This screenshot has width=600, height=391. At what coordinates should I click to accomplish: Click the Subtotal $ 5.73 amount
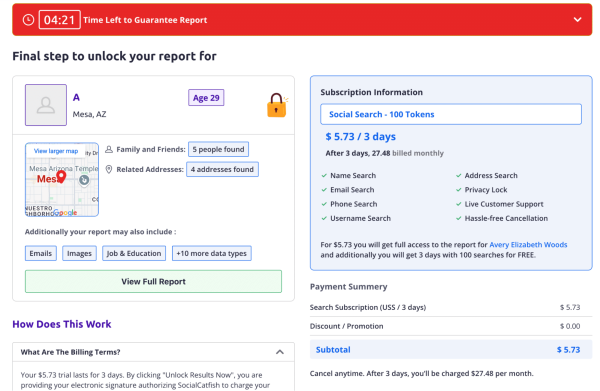(568, 350)
